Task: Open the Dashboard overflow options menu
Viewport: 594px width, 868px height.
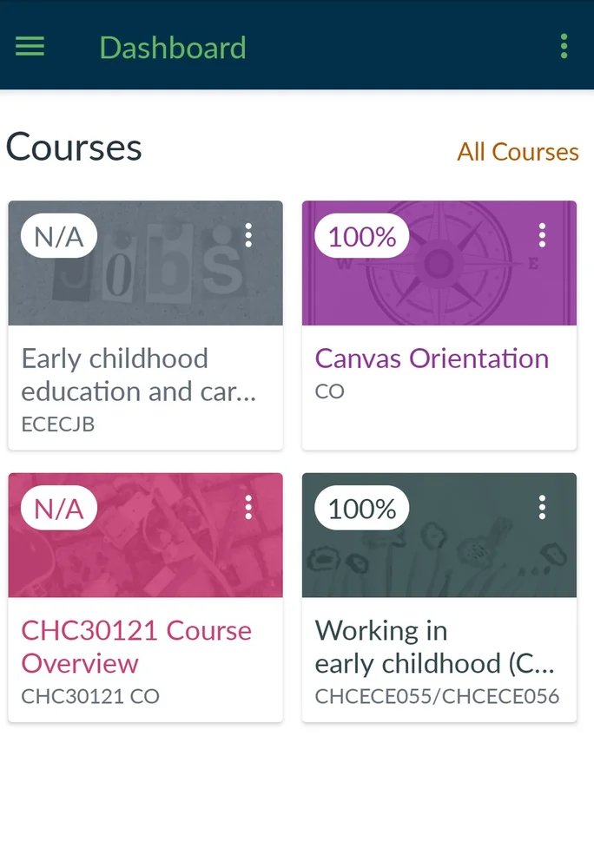Action: tap(564, 46)
